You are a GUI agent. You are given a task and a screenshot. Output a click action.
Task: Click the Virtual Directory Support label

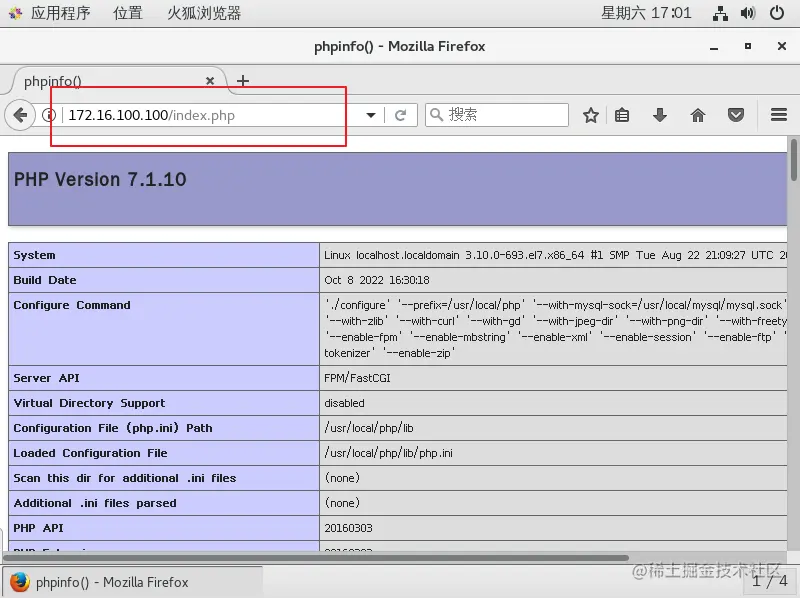(x=89, y=403)
